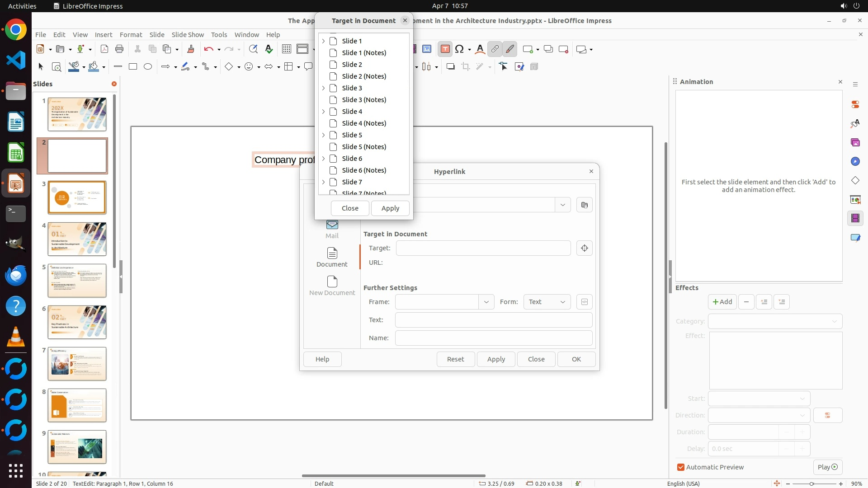Open the sidebar Animation deck icon
Image resolution: width=868 pixels, height=488 pixels.
tap(855, 218)
